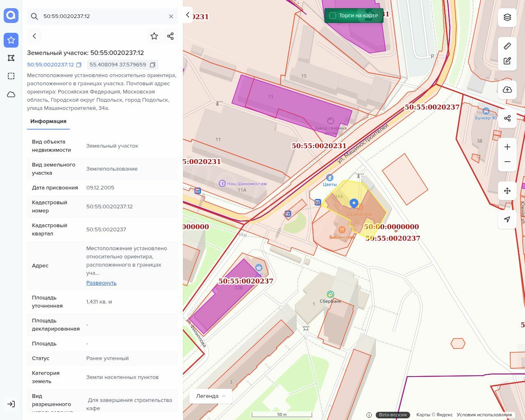Viewport: 525px width, 420px height.
Task: Open the map layers panel
Action: pos(507,17)
